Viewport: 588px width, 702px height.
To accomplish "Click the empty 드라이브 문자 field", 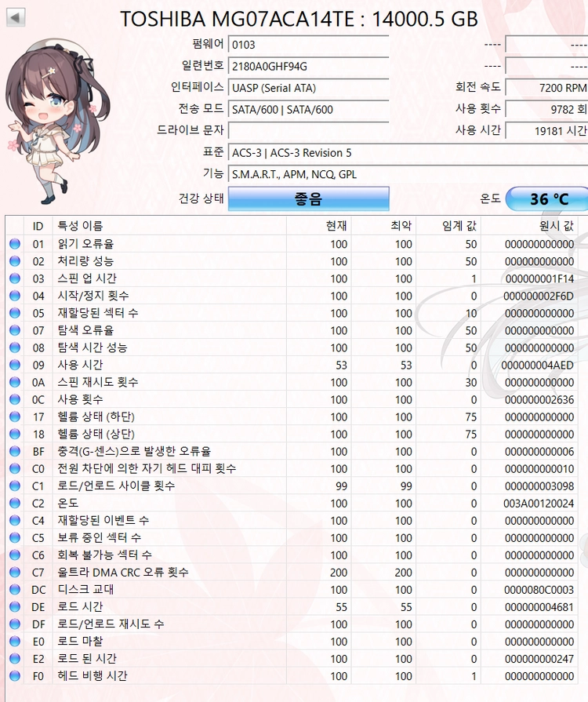I will (x=309, y=131).
